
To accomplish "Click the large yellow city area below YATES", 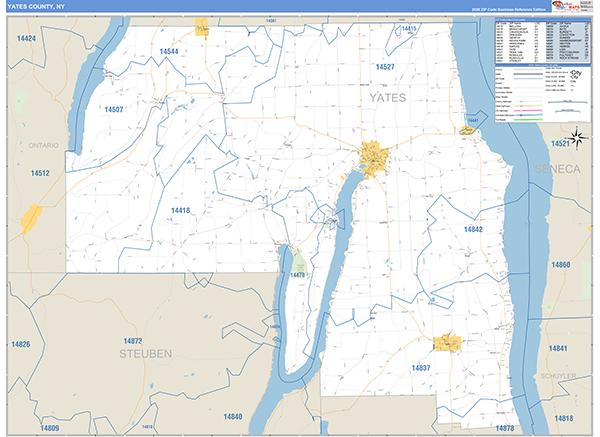I will pyautogui.click(x=374, y=158).
